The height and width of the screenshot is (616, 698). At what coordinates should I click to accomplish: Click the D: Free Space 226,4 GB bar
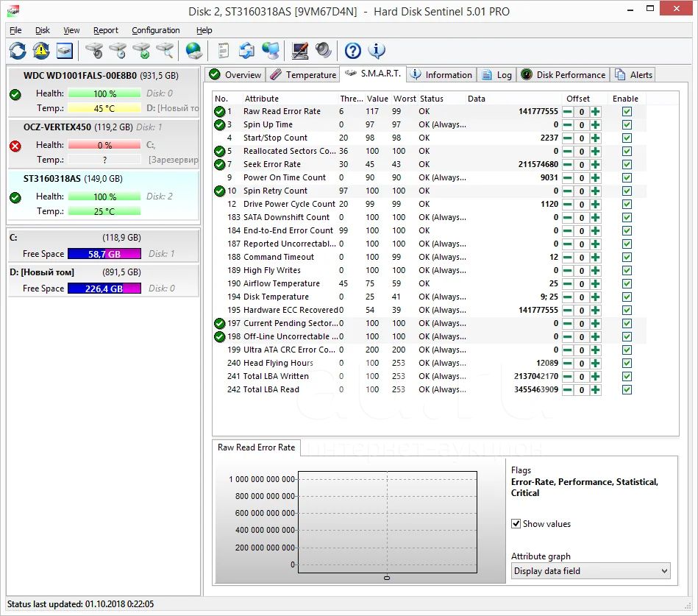[x=104, y=288]
